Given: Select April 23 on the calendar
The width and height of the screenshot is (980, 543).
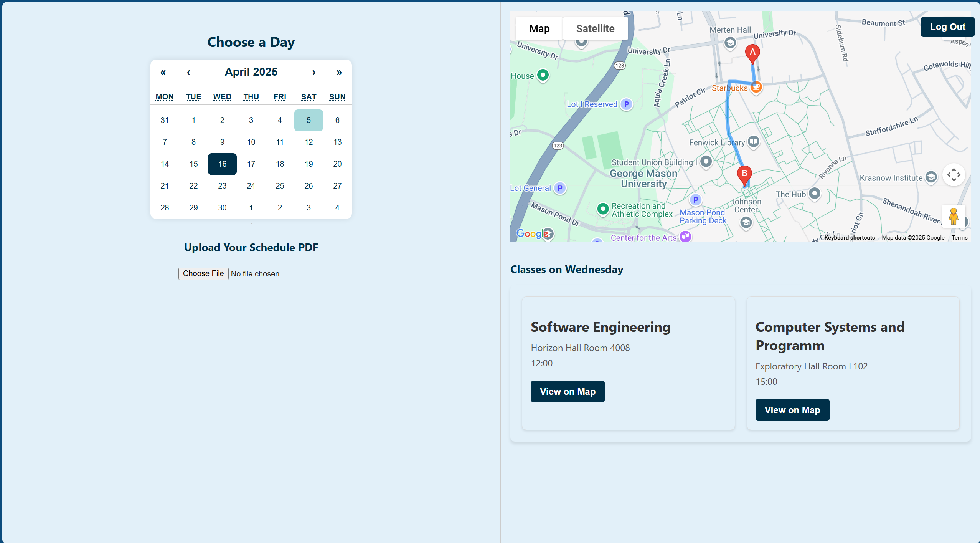Looking at the screenshot, I should coord(222,186).
